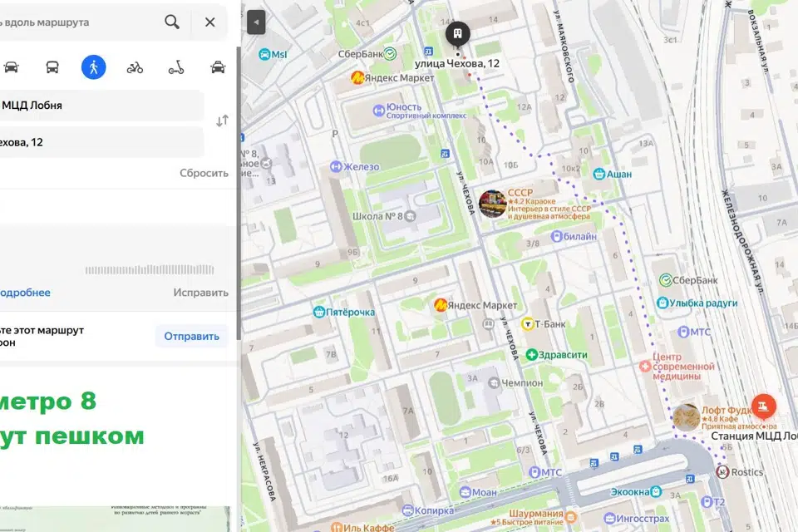Viewport: 798px width, 532px height.
Task: Click the Rostics restaurant marker
Action: coord(722,472)
